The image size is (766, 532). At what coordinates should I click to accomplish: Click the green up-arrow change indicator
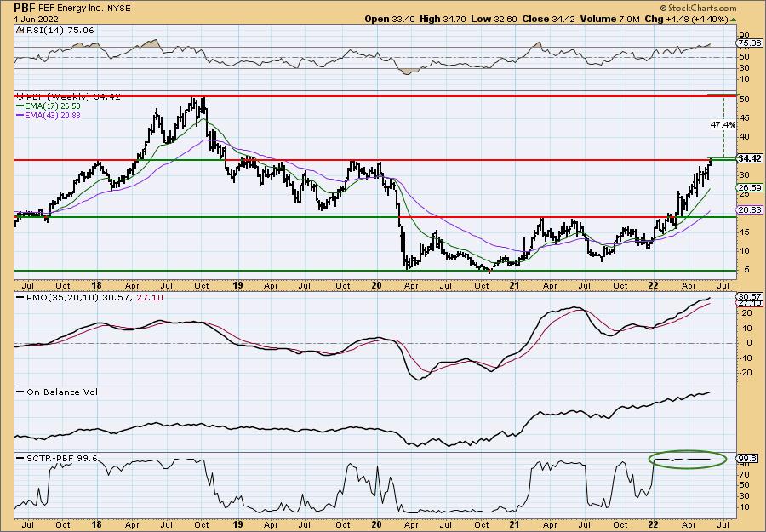point(733,19)
